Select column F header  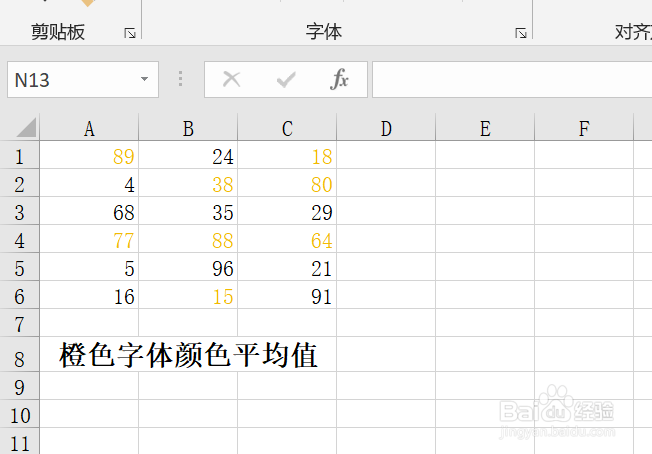coord(584,128)
